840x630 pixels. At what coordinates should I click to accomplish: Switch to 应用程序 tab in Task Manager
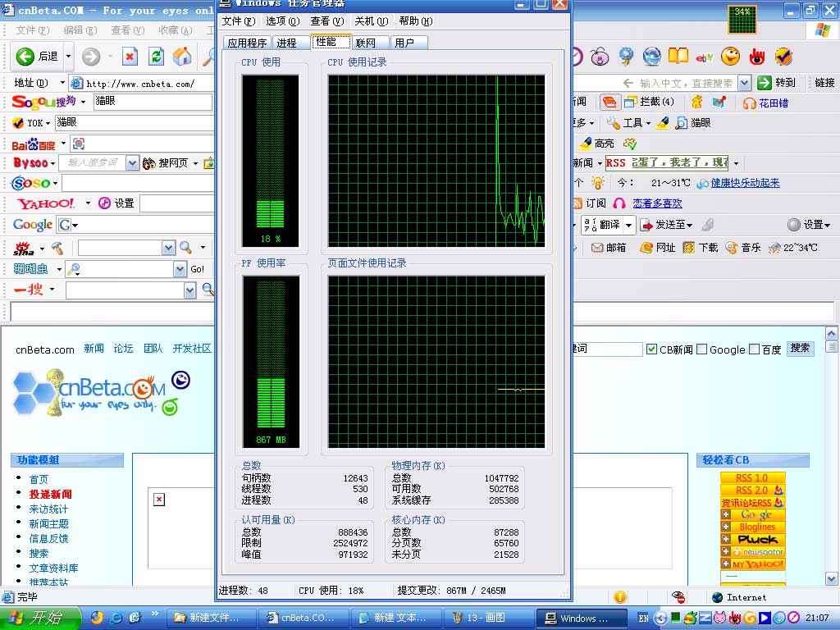(247, 43)
